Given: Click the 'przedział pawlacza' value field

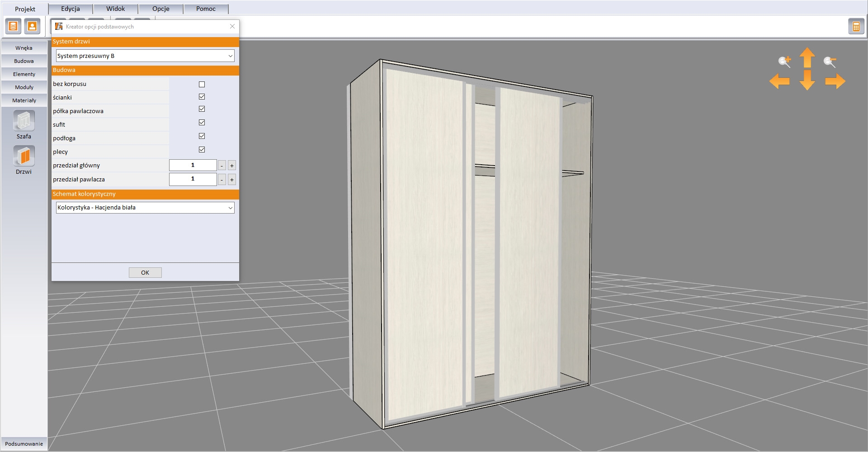Looking at the screenshot, I should (x=193, y=179).
